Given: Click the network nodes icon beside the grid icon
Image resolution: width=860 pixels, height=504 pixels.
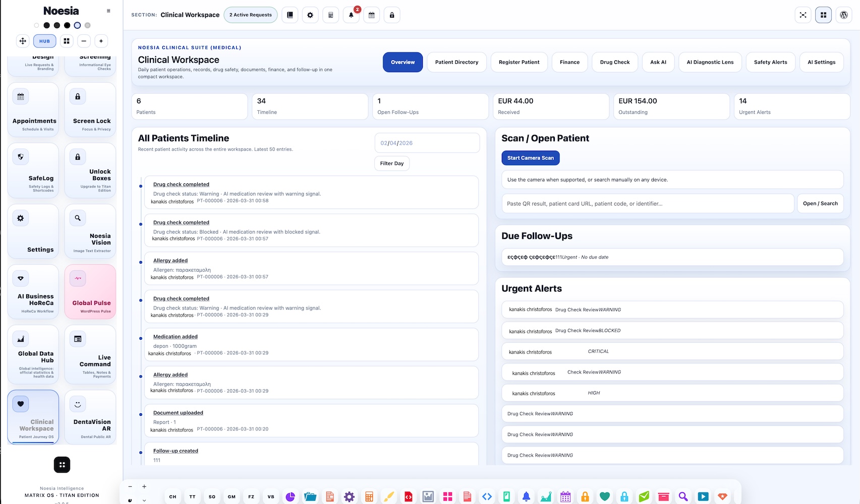Looking at the screenshot, I should [x=803, y=15].
